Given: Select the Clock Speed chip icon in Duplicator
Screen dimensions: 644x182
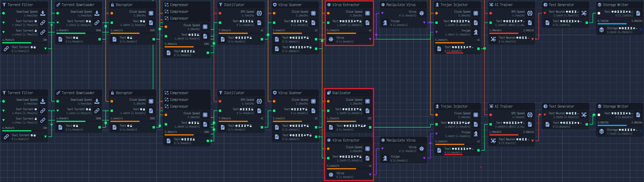Looking at the screenshot, I should pos(368,101).
